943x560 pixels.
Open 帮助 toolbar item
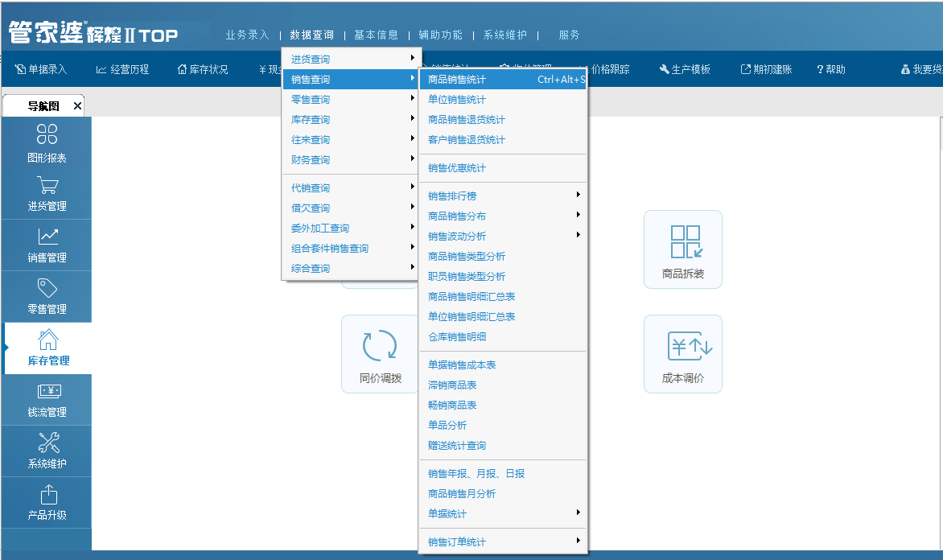831,69
